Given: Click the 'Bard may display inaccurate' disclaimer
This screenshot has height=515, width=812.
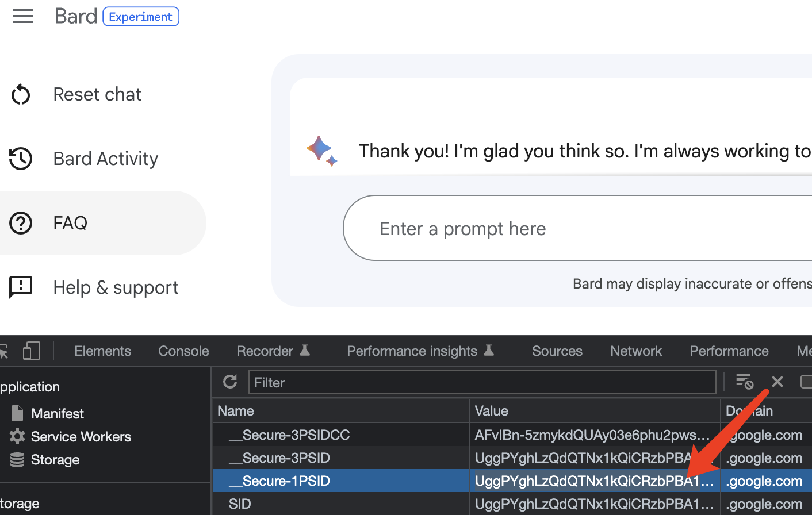Looking at the screenshot, I should coord(692,284).
